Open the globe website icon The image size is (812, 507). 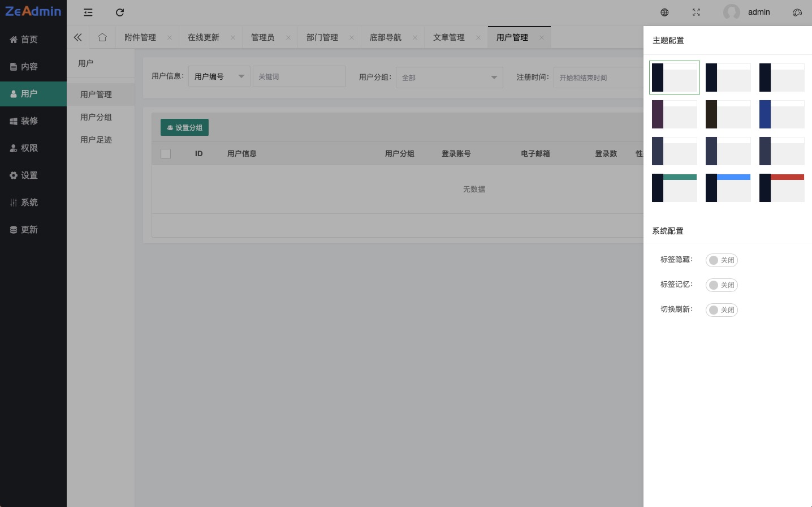pos(665,12)
